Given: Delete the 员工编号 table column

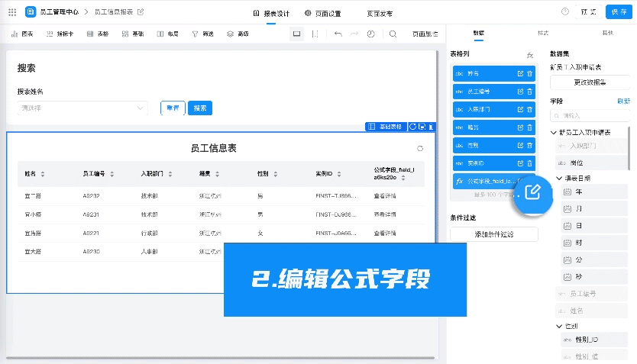Looking at the screenshot, I should click(530, 92).
